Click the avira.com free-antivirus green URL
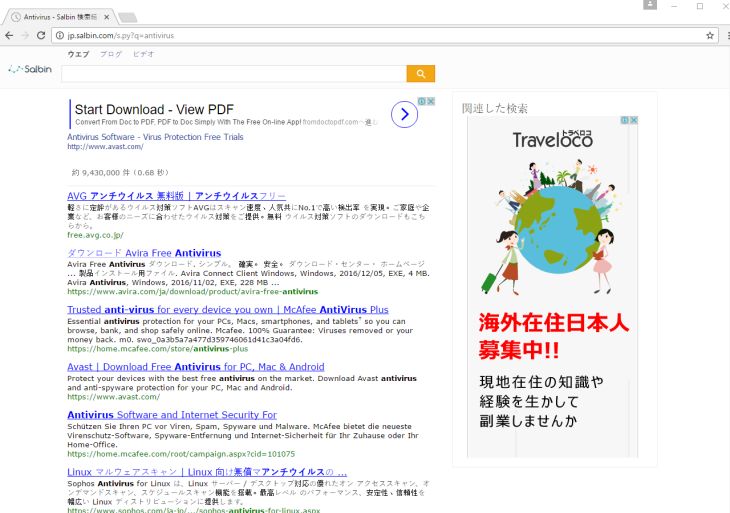Screen dimensions: 730x513 [x=192, y=292]
